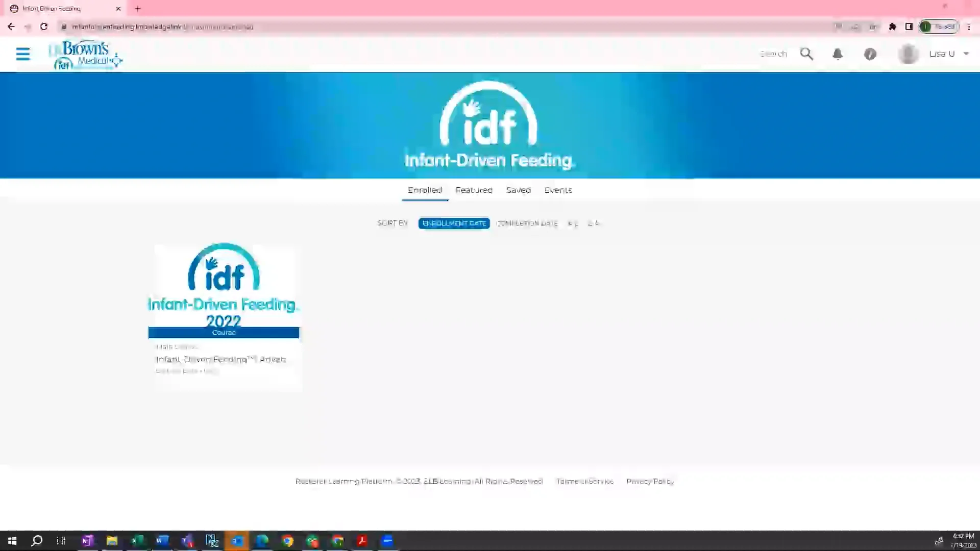Open notifications bell
This screenshot has width=980, height=551.
pyautogui.click(x=838, y=54)
